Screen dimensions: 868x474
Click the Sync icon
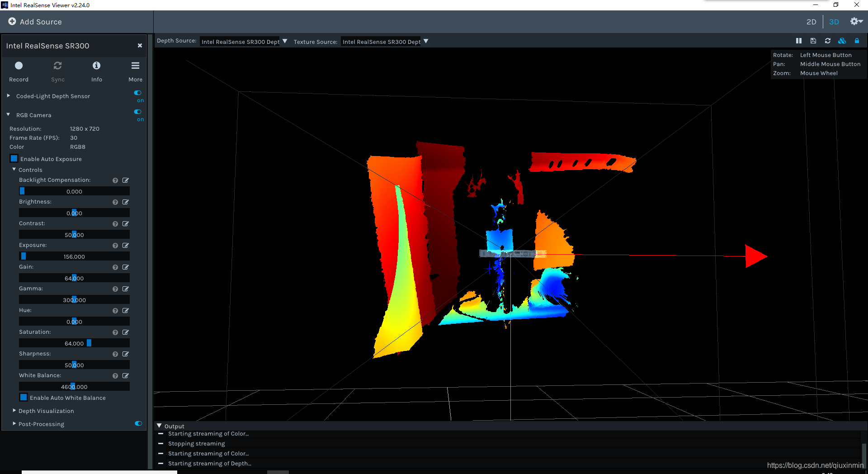pyautogui.click(x=57, y=66)
